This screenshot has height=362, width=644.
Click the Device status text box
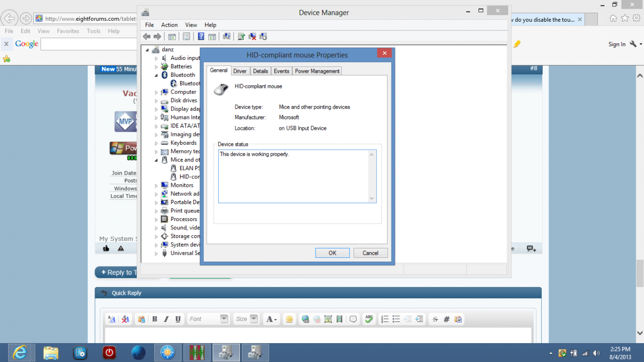297,176
